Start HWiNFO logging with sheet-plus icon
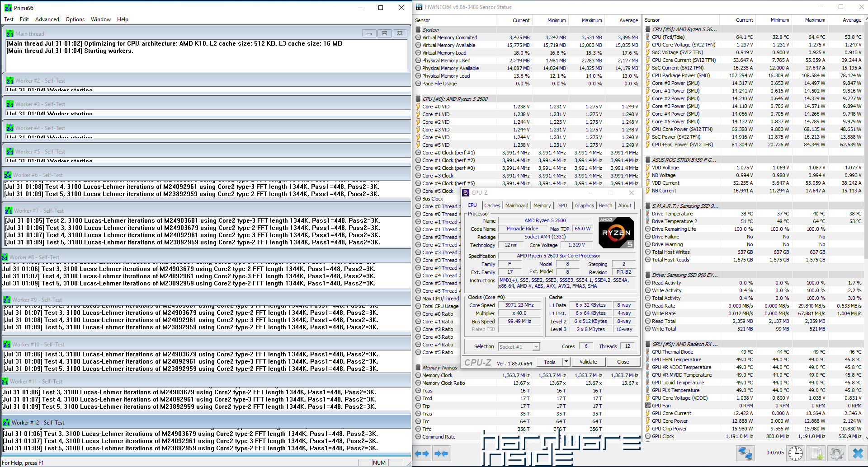The image size is (868, 467). [816, 453]
